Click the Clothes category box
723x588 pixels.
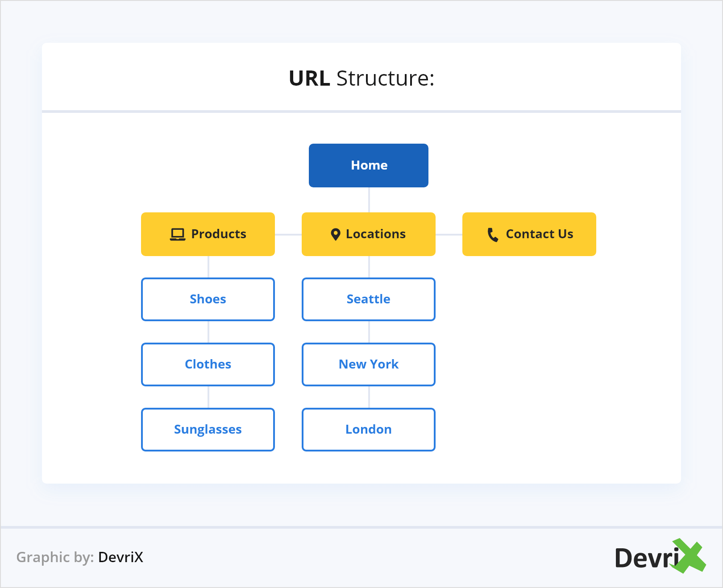click(208, 364)
